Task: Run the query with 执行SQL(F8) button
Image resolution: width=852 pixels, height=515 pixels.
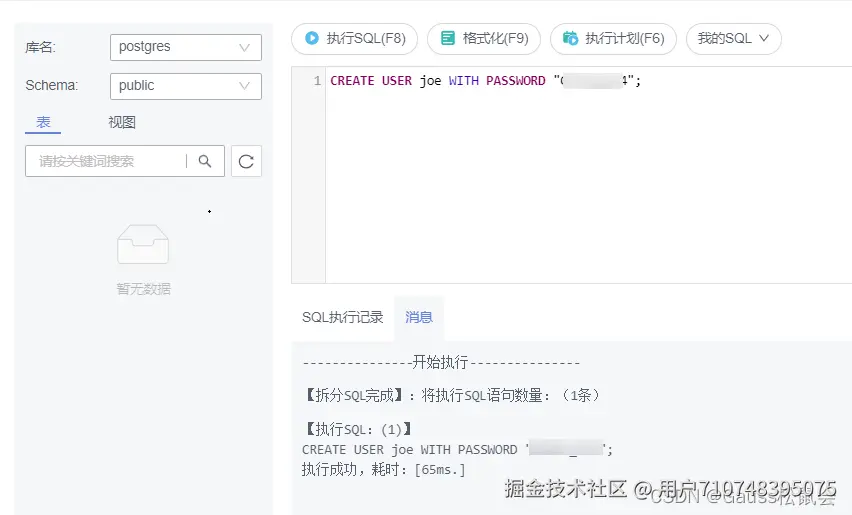Action: tap(354, 39)
